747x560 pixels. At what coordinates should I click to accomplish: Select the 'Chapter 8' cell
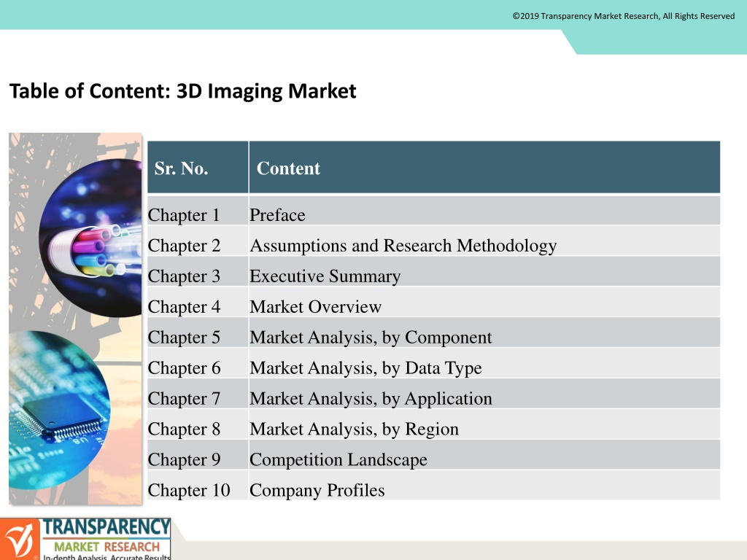pyautogui.click(x=198, y=424)
